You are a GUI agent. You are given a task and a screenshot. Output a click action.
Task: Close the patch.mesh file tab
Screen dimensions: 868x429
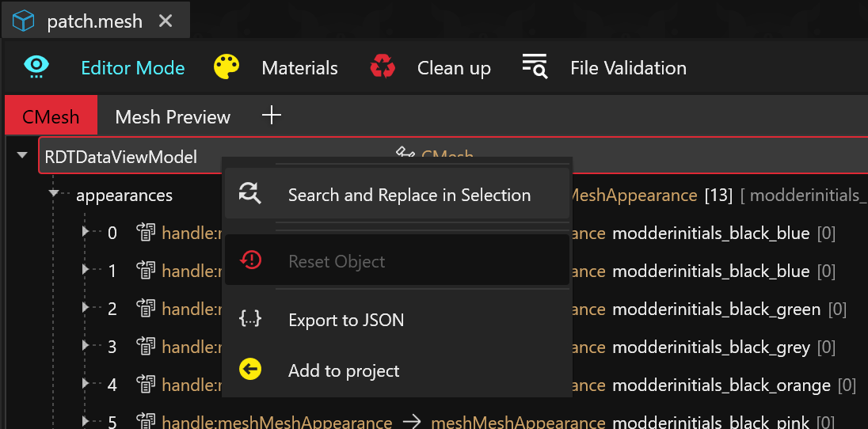[x=166, y=21]
